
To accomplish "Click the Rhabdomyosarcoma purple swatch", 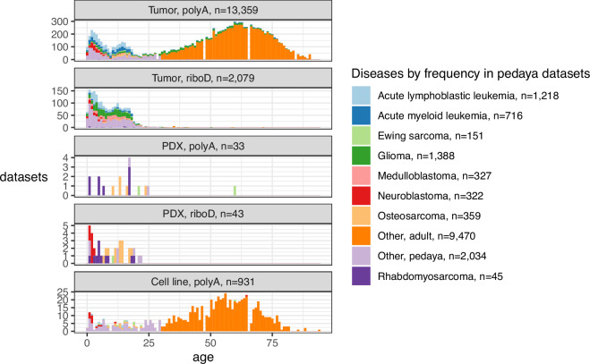I will coord(361,276).
